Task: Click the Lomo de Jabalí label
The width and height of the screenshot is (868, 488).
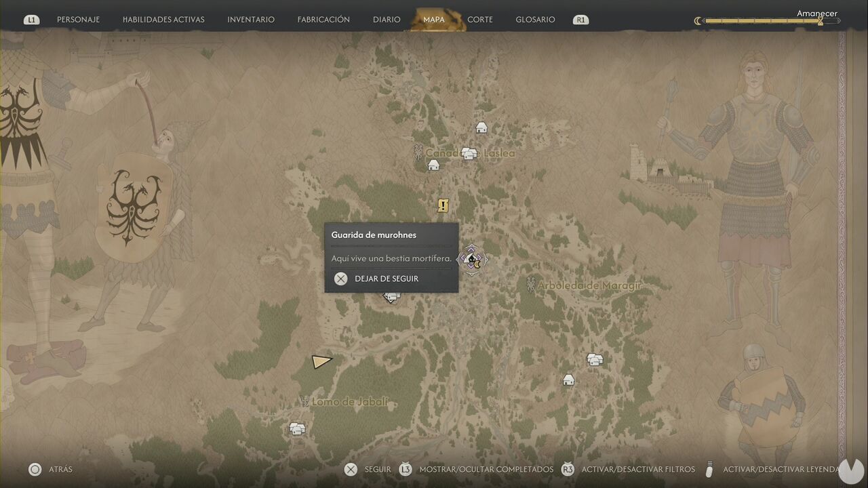Action: point(351,402)
